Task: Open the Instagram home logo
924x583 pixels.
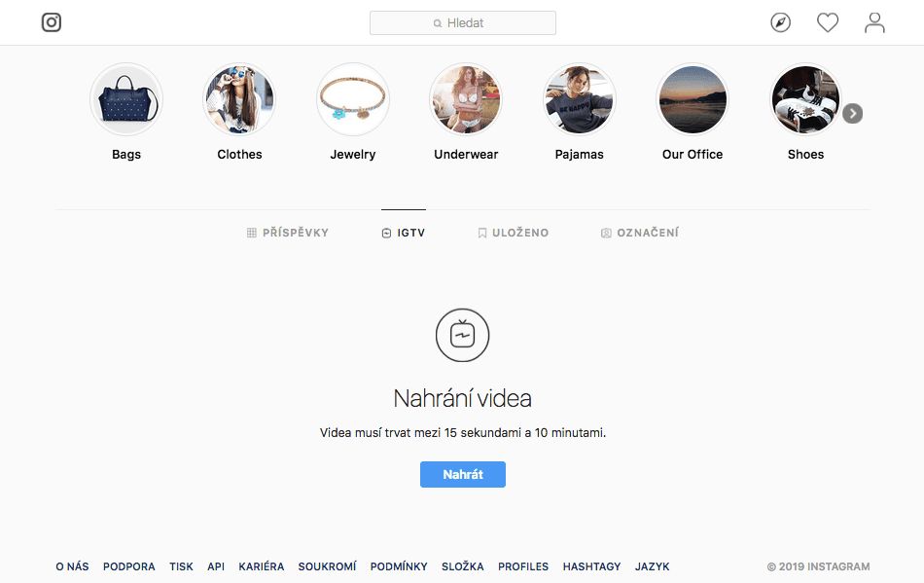Action: click(x=52, y=22)
